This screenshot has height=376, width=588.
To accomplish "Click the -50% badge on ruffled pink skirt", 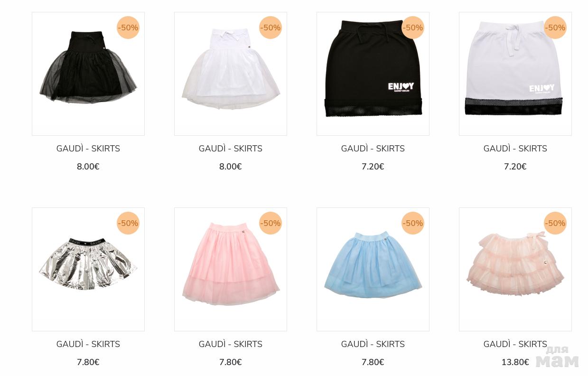I will click(555, 223).
